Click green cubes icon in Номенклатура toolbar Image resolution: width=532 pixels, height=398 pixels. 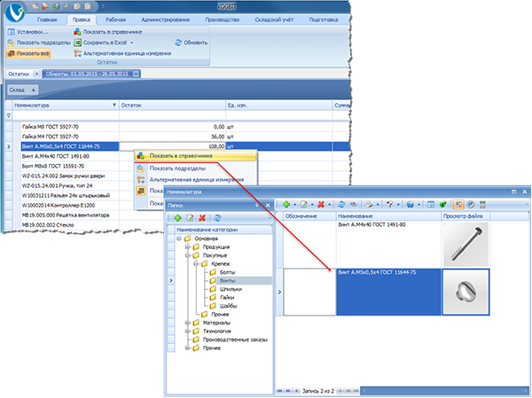tap(442, 204)
